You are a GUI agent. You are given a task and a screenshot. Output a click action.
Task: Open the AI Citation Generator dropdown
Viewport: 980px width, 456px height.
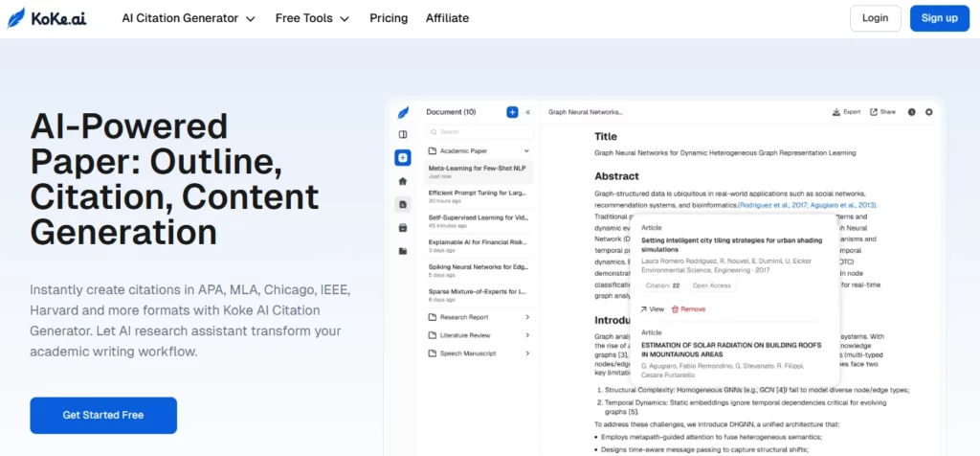(x=189, y=18)
